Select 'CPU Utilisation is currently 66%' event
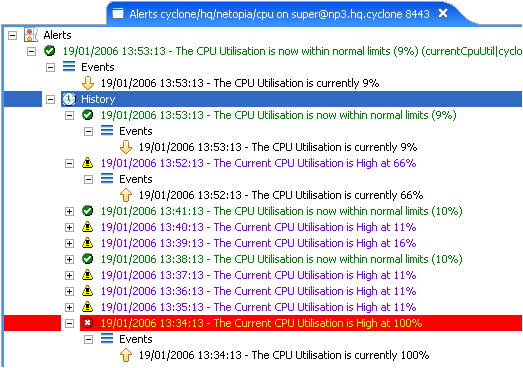 pos(281,195)
